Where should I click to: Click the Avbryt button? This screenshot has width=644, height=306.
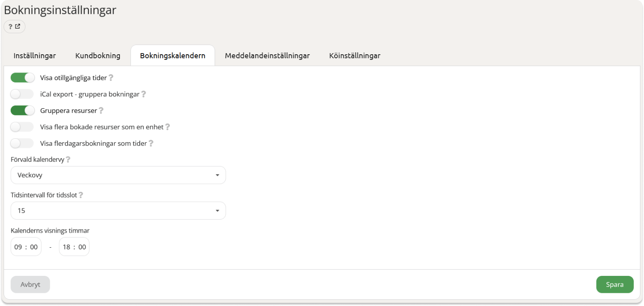click(x=30, y=285)
